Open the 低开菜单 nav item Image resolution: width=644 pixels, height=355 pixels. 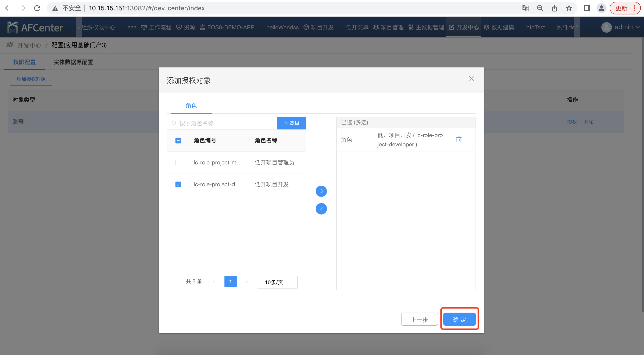(357, 28)
